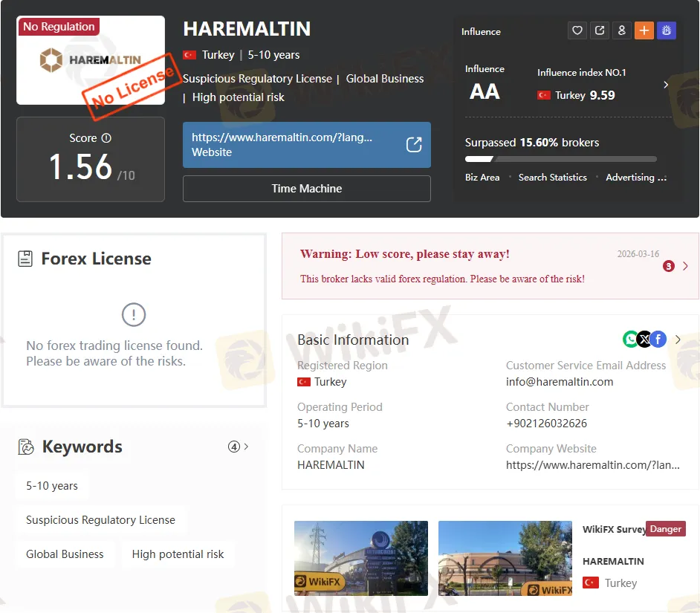Viewport: 700px width, 613px height.
Task: Click the Influence AA rating
Action: [x=485, y=91]
